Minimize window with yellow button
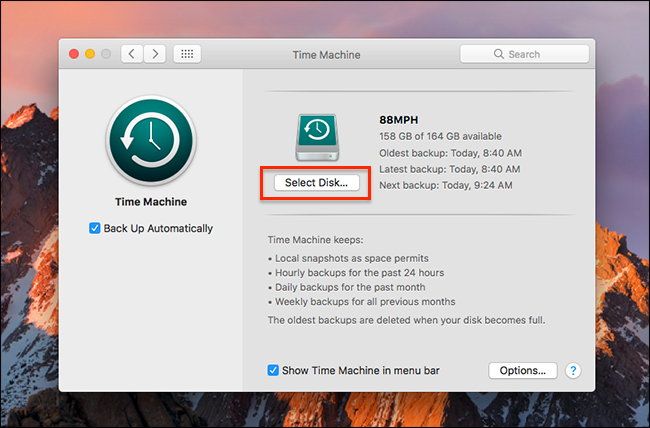650x428 pixels. point(90,54)
